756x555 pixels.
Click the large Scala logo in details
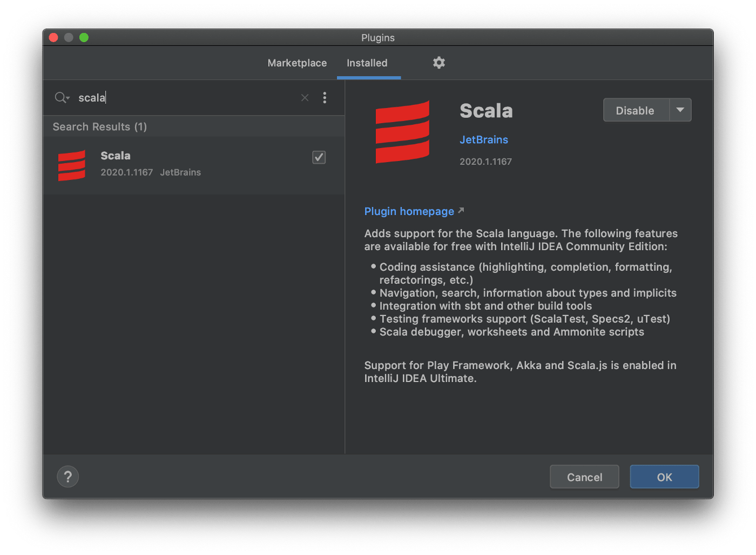coord(402,132)
